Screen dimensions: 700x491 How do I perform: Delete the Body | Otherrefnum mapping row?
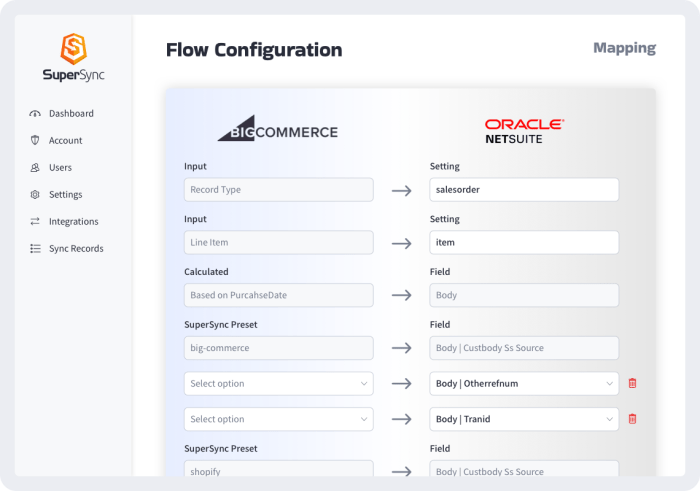[x=632, y=383]
